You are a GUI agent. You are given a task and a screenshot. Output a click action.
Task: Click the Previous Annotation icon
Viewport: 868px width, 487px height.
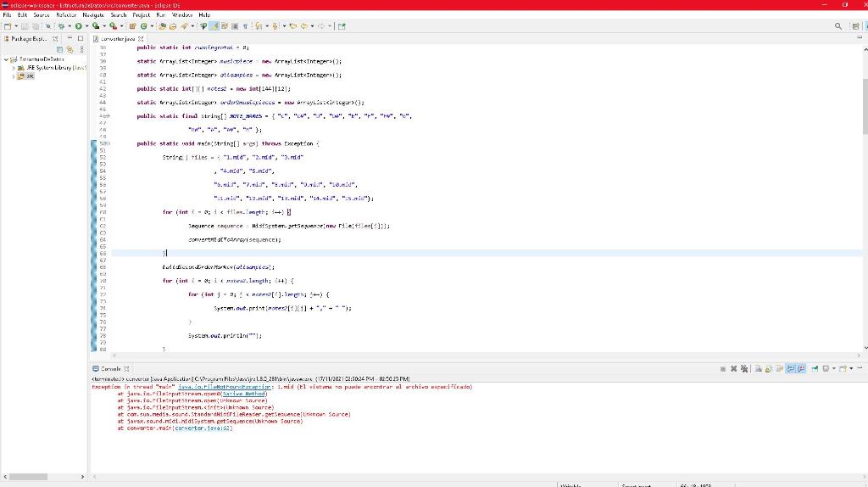pyautogui.click(x=275, y=26)
